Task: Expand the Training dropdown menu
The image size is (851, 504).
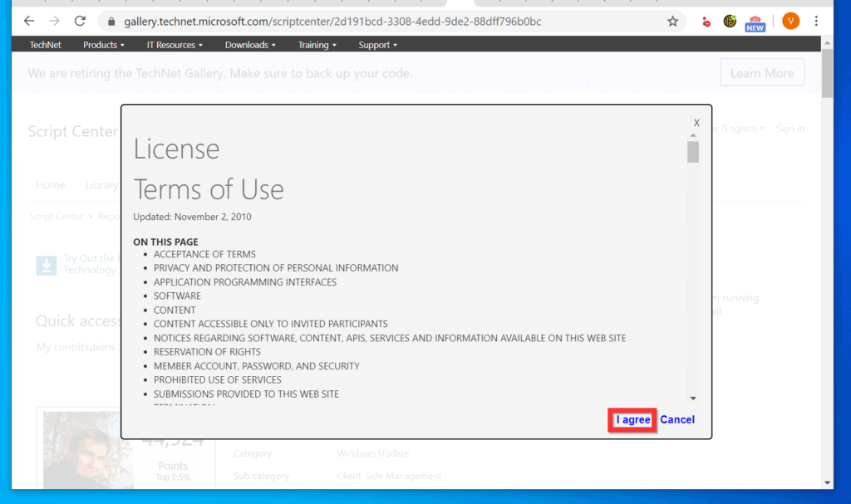Action: pyautogui.click(x=317, y=45)
